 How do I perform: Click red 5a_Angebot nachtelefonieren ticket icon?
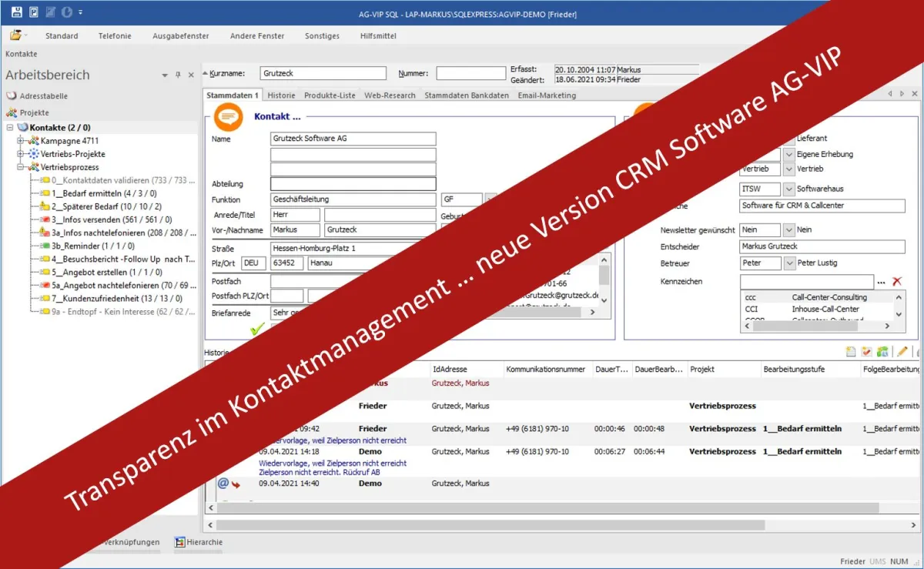point(45,285)
